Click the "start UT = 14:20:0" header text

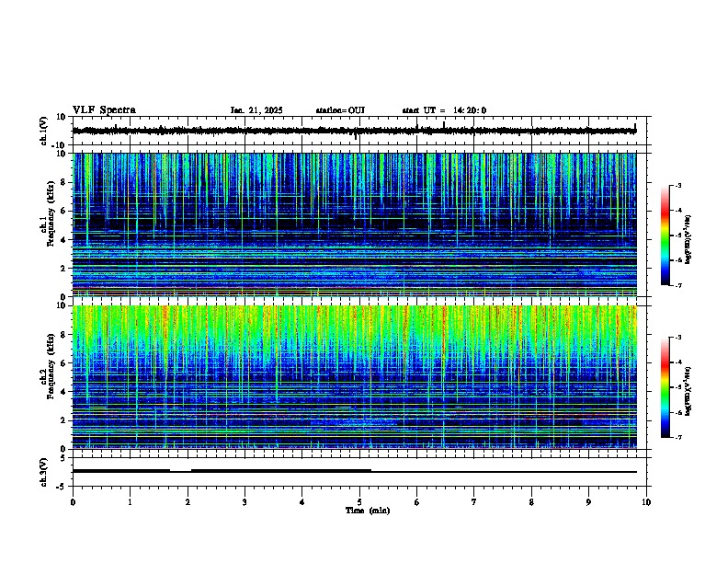coord(444,110)
